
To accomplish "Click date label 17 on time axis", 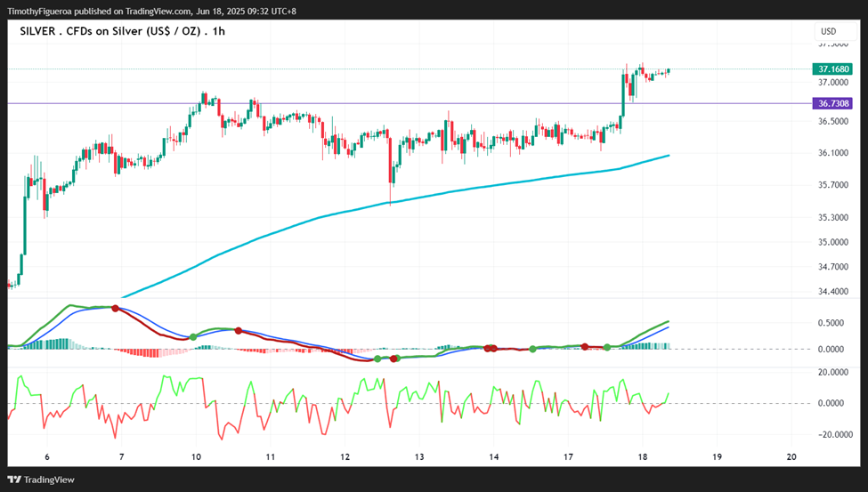I will click(x=568, y=457).
